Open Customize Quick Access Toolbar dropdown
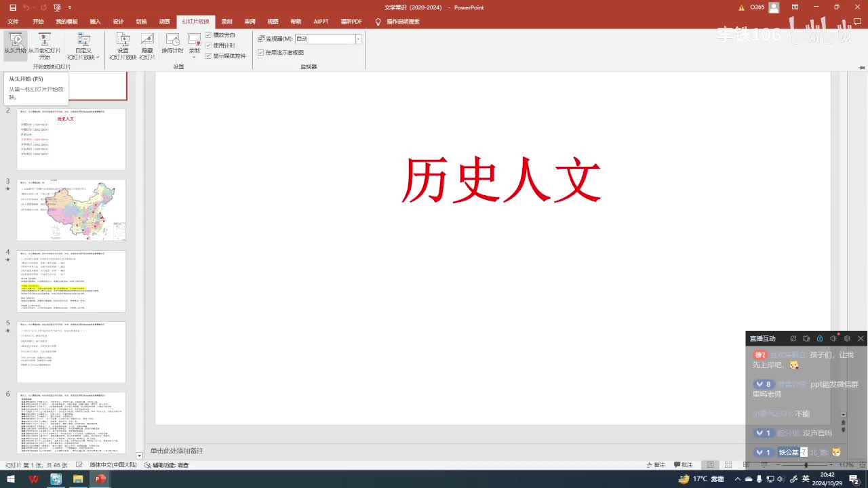The width and height of the screenshot is (868, 488). 69,7
